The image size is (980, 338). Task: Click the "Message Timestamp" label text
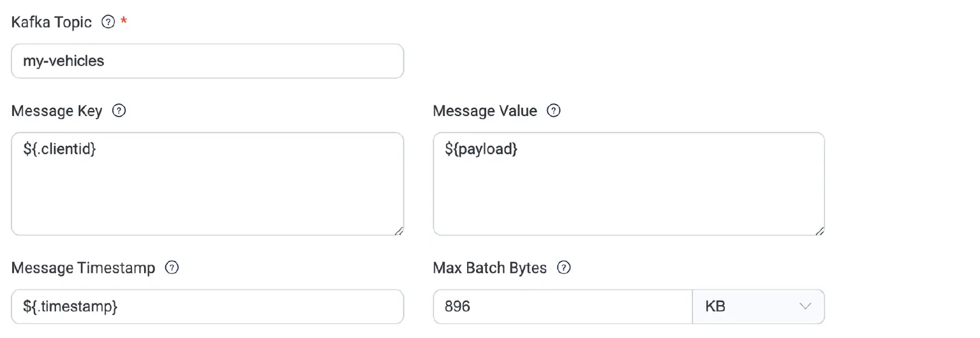(83, 268)
